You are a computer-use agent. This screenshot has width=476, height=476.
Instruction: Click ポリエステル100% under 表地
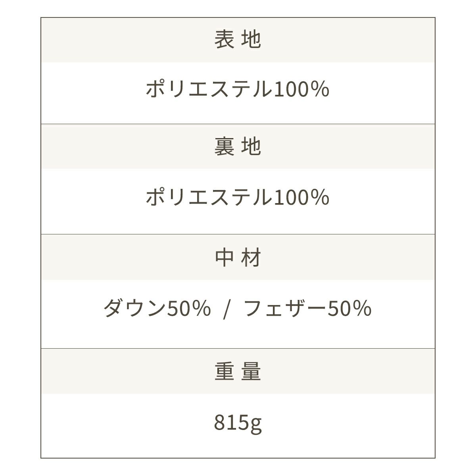(238, 89)
